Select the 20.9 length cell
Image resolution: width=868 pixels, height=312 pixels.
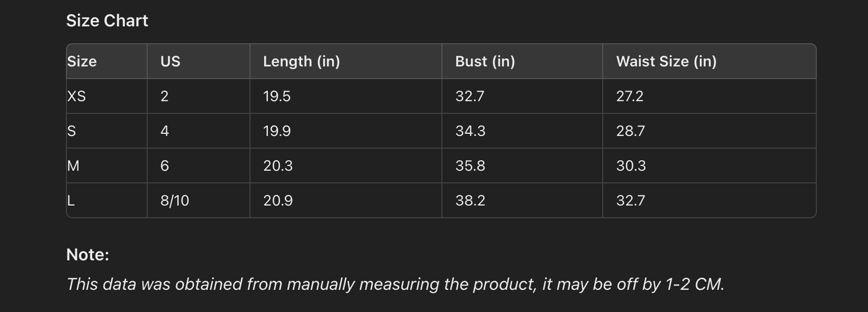(278, 200)
